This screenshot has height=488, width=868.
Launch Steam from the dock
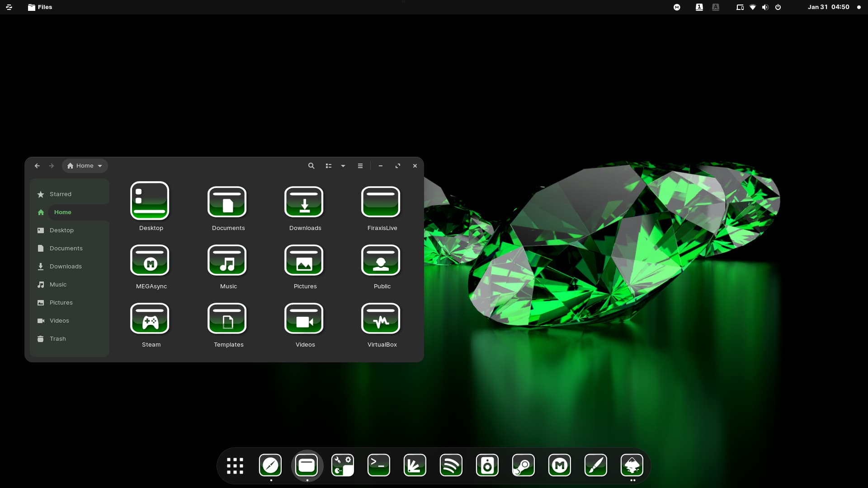524,465
